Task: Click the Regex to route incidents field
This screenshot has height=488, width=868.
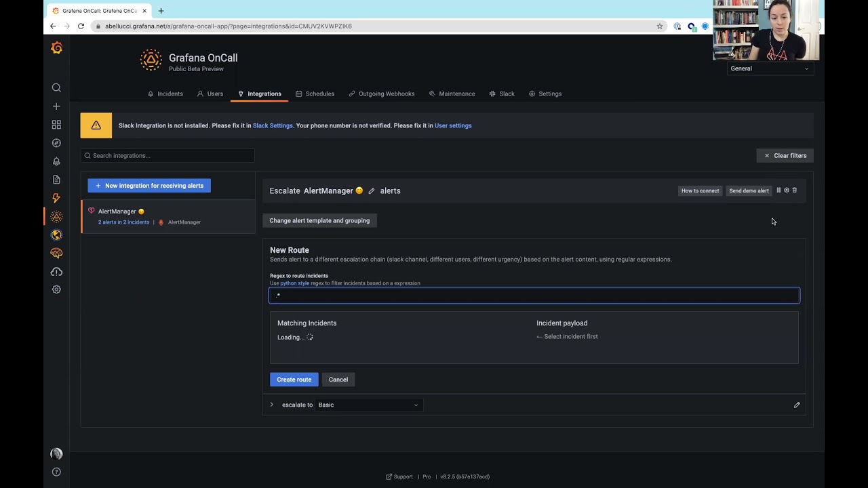Action: [x=534, y=296]
